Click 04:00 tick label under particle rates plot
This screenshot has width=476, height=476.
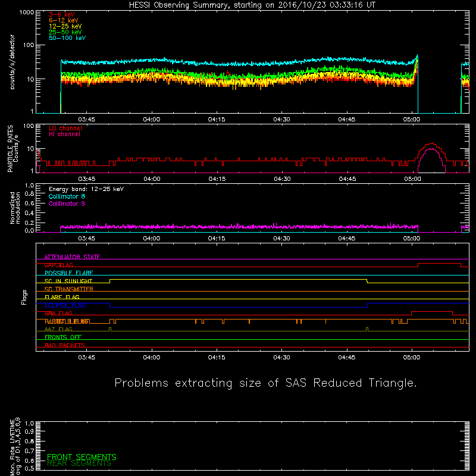[152, 179]
